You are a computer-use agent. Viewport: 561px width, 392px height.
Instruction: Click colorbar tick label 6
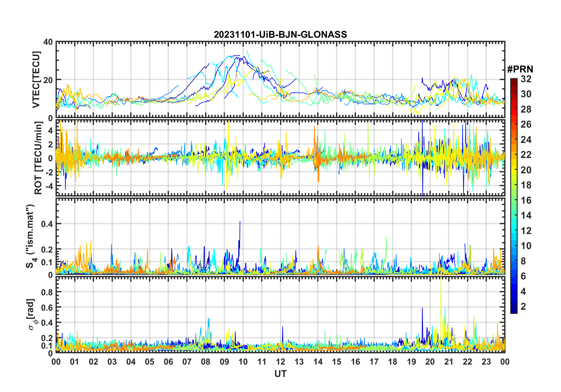coord(523,276)
